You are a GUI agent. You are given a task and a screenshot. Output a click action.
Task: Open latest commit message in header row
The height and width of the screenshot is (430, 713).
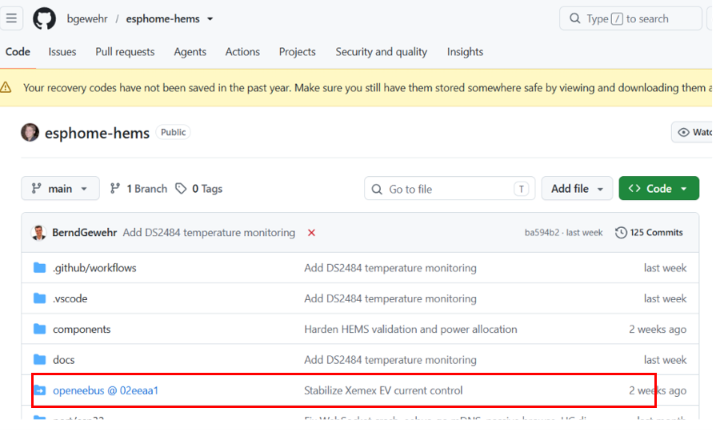point(209,233)
